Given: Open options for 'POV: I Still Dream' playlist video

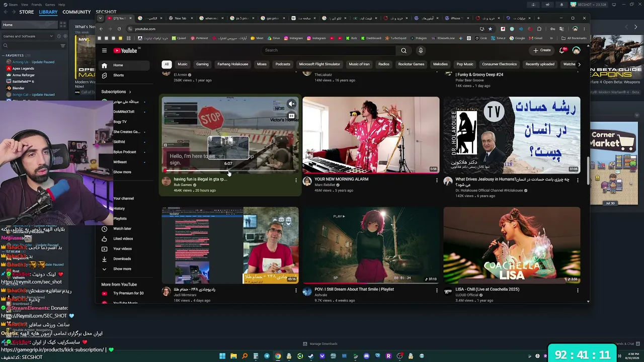Looking at the screenshot, I should [437, 290].
